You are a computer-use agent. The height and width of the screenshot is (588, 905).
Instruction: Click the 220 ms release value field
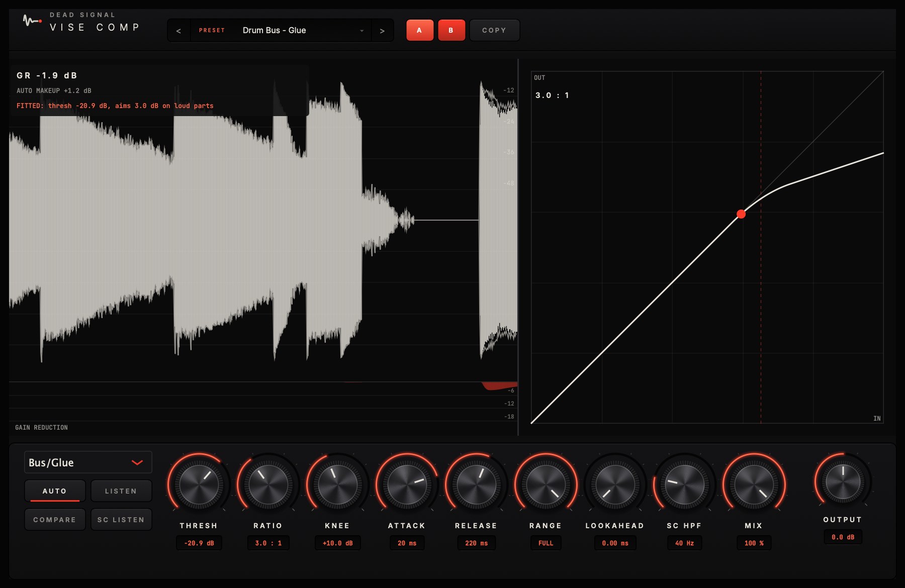[x=477, y=543]
